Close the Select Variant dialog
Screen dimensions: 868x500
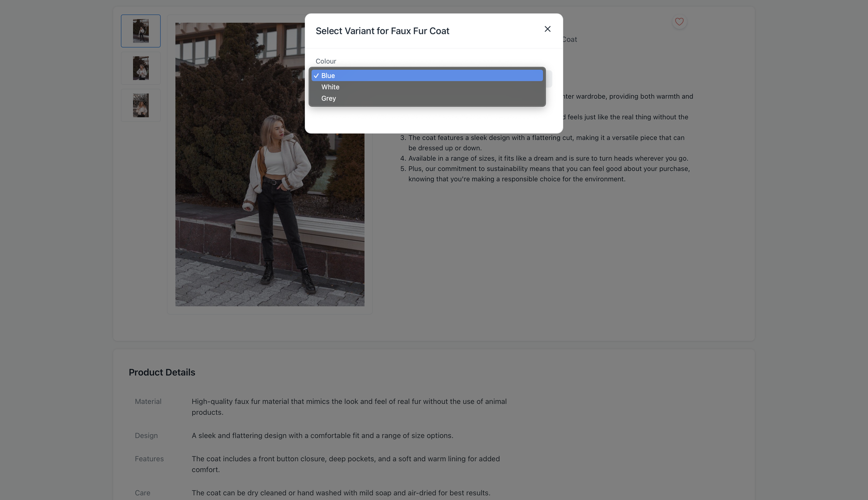point(547,29)
